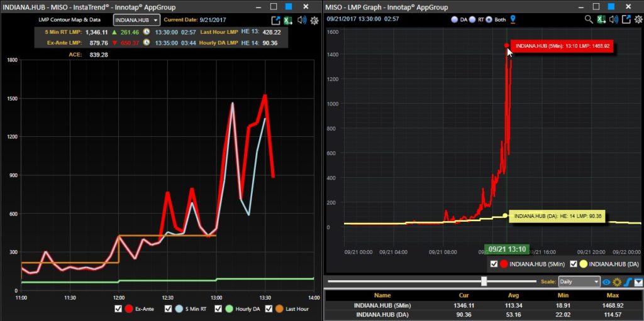Click blue square button in InstaTrend title bar
This screenshot has height=321, width=644.
point(289,6)
